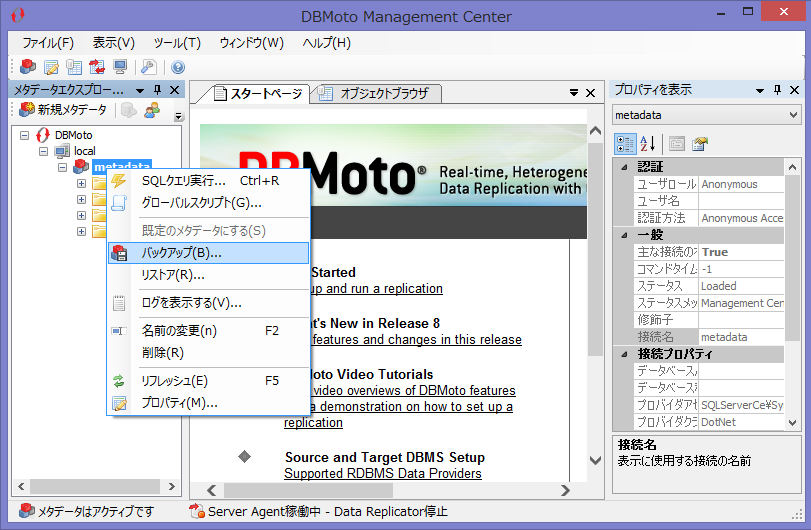Click 新規メタデータ button in explorer toolbar
Screen dimensions: 811x530
[63, 110]
